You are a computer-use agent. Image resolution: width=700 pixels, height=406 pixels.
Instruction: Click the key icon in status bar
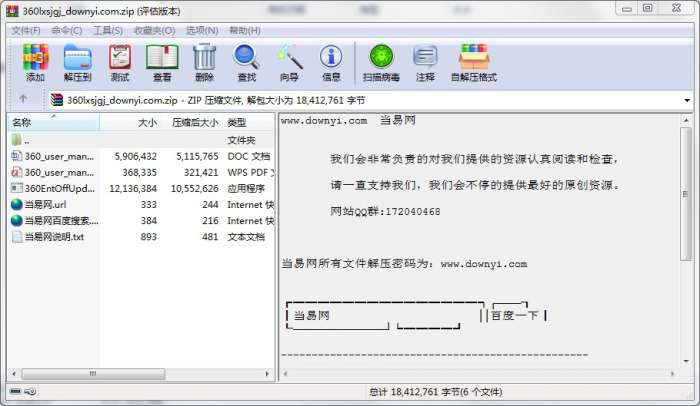click(30, 392)
